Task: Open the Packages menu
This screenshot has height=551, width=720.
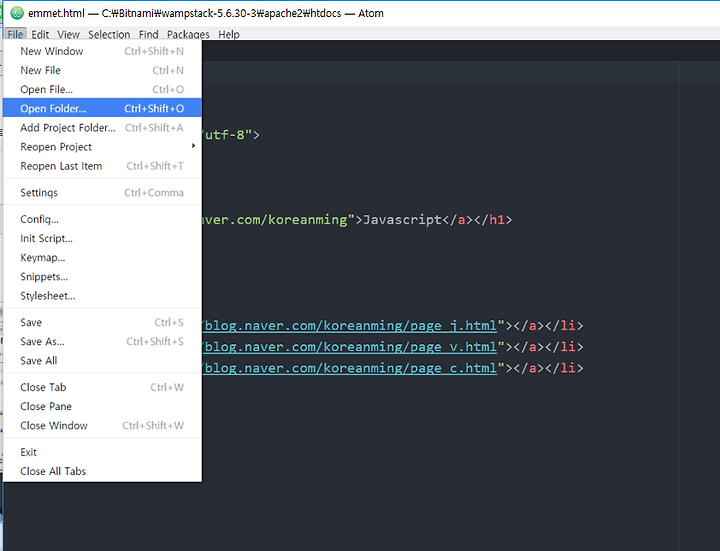Action: [x=188, y=34]
